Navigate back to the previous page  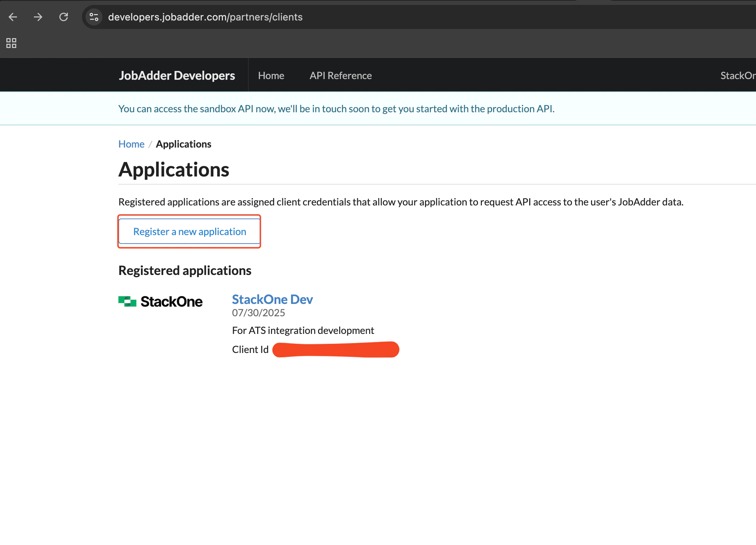13,17
